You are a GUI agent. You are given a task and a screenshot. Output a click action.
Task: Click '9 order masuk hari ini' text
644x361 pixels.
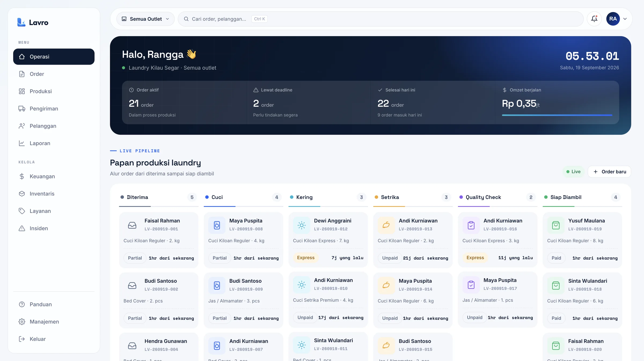400,115
